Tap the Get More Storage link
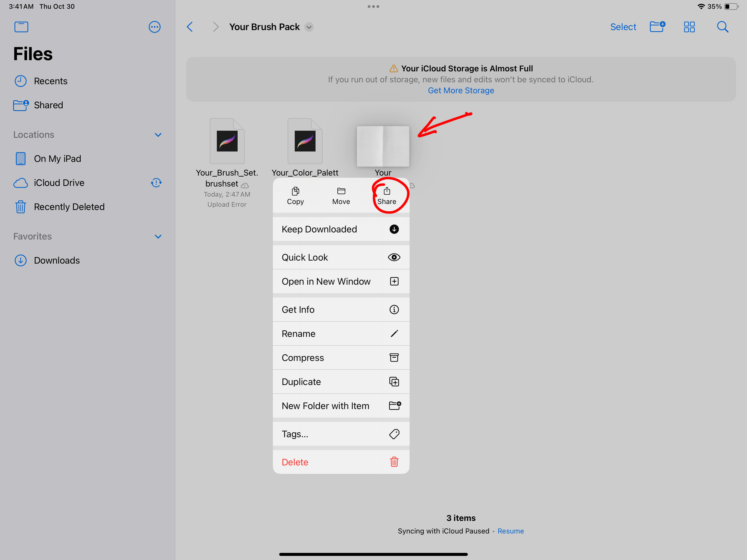Screen dimensions: 747x560 (x=461, y=91)
